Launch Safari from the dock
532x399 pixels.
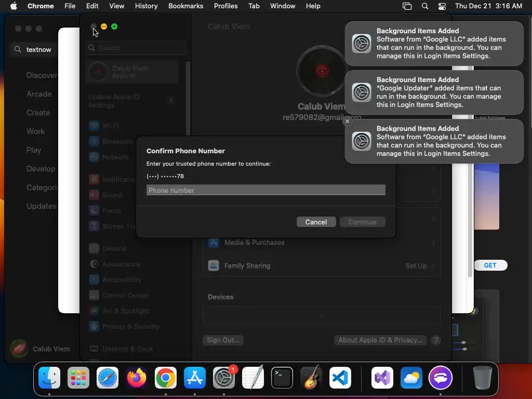tap(108, 378)
